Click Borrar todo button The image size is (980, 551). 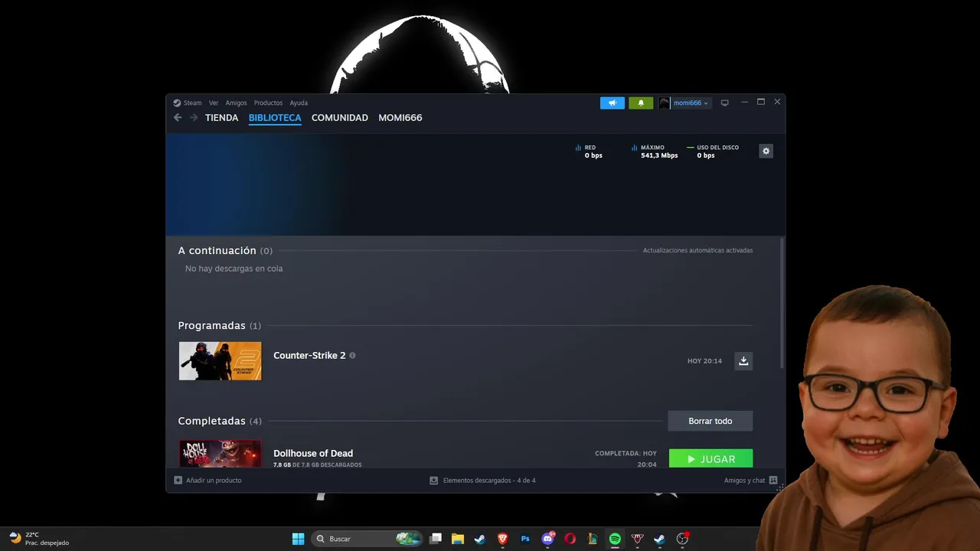click(x=710, y=421)
